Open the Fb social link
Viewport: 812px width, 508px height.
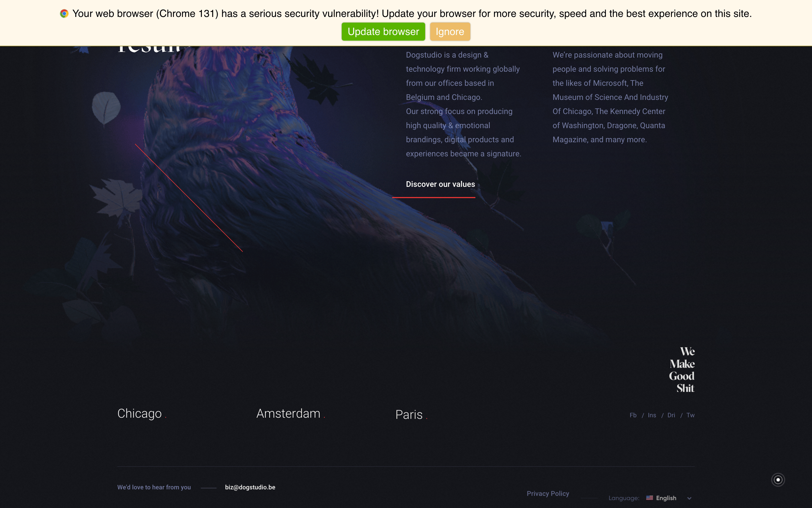pyautogui.click(x=633, y=415)
